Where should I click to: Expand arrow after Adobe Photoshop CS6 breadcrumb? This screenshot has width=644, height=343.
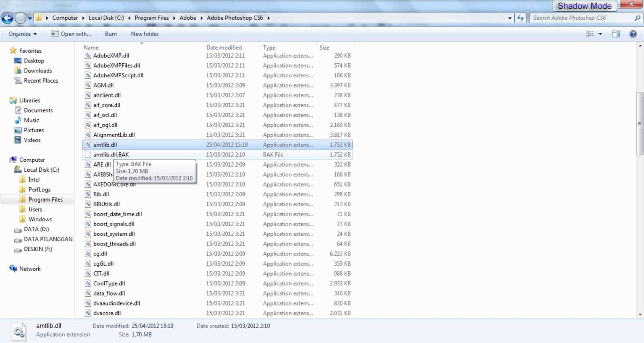(x=268, y=18)
